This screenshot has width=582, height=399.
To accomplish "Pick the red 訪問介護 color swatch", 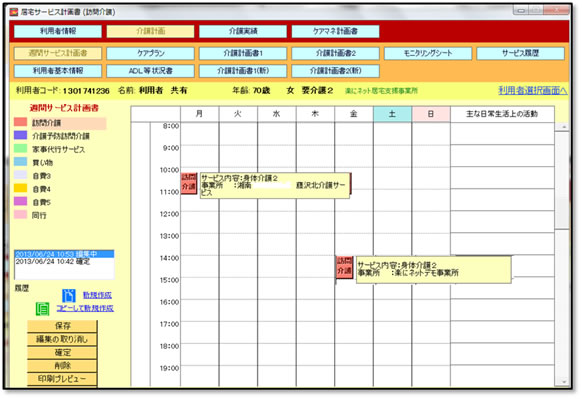I will click(20, 122).
